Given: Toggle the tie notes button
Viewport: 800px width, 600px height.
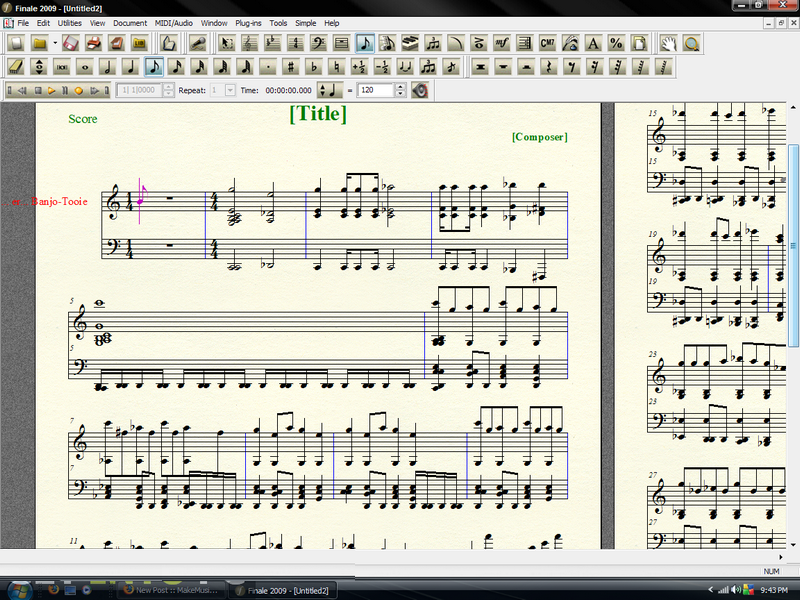Looking at the screenshot, I should pyautogui.click(x=406, y=67).
